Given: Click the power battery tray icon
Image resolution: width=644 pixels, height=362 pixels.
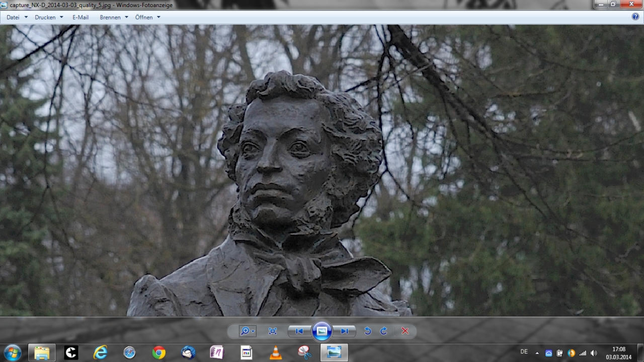Looking at the screenshot, I should coord(560,353).
